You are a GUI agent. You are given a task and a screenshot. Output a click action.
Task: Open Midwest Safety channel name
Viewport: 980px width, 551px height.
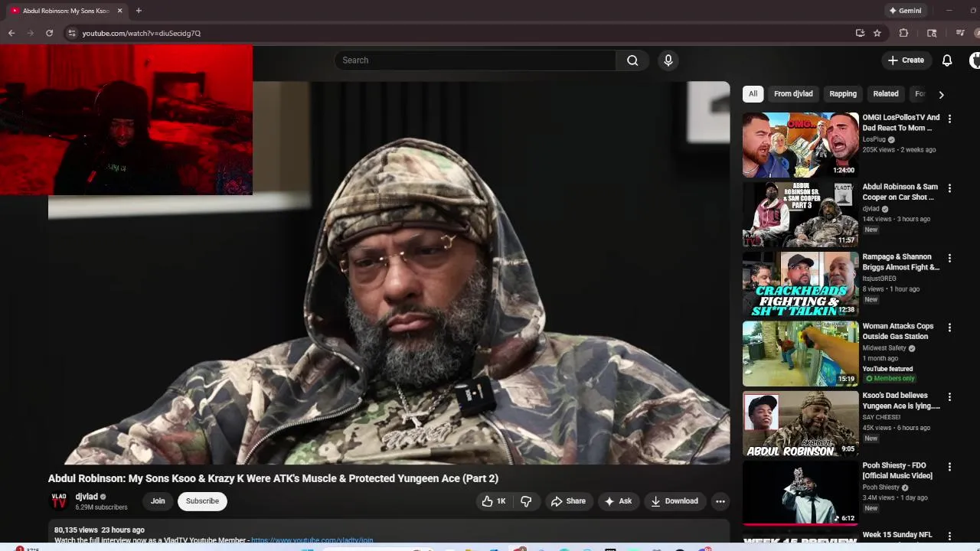(884, 348)
